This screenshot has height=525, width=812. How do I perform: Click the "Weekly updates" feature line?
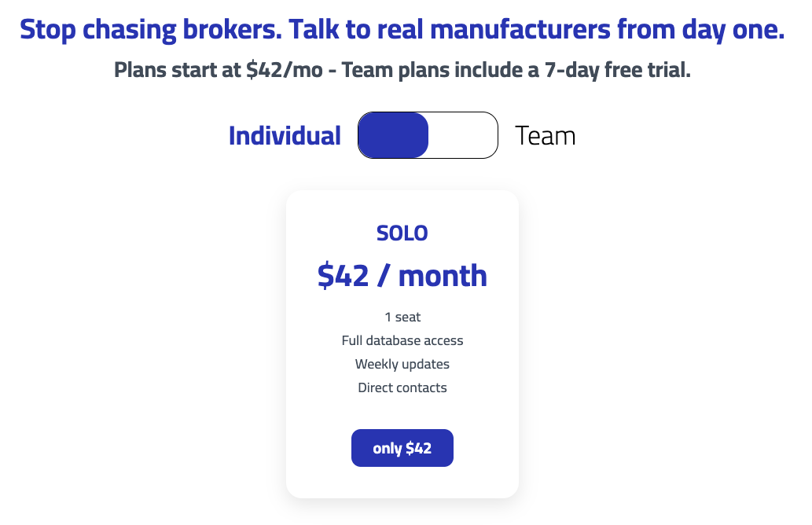coord(402,365)
